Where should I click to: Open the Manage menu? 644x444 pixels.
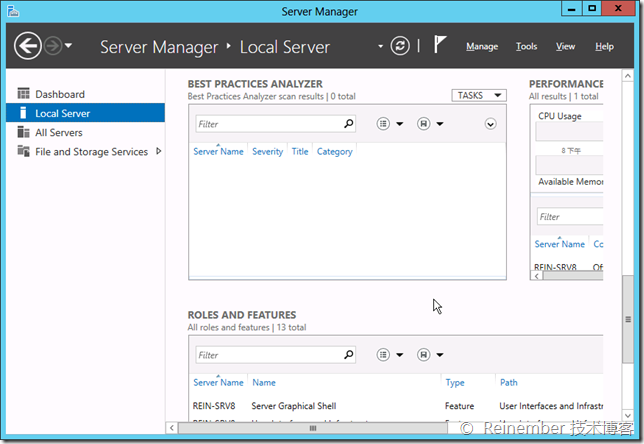[x=482, y=47]
